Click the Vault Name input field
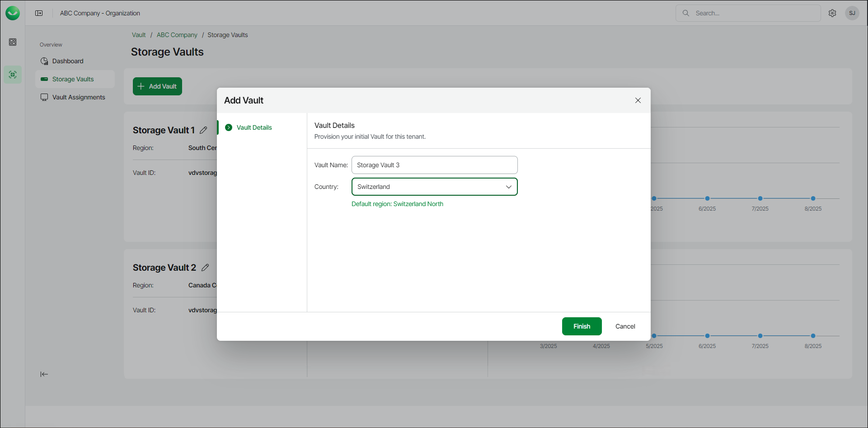This screenshot has height=428, width=868. click(x=434, y=165)
